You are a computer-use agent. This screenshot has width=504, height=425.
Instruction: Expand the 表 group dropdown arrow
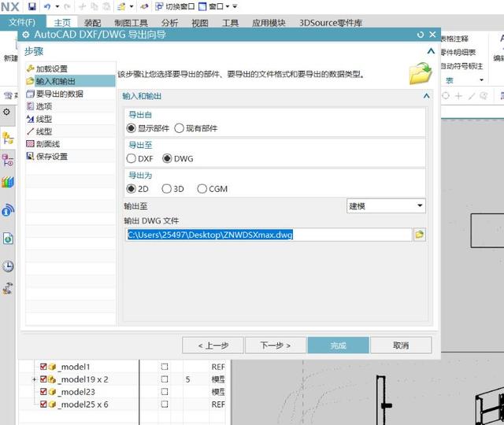481,80
